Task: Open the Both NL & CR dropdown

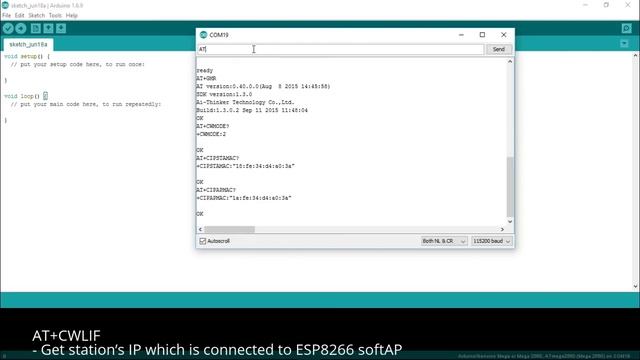Action: 444,241
